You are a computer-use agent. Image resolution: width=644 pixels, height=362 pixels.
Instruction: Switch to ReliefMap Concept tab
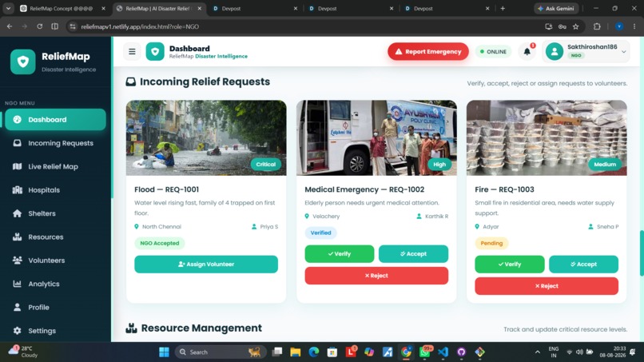(x=63, y=8)
